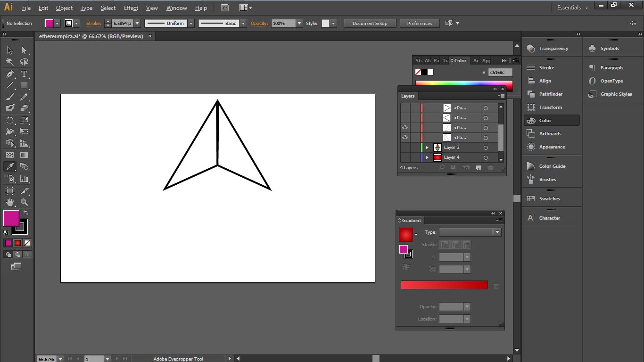Select the Column Graph tool

(24, 179)
